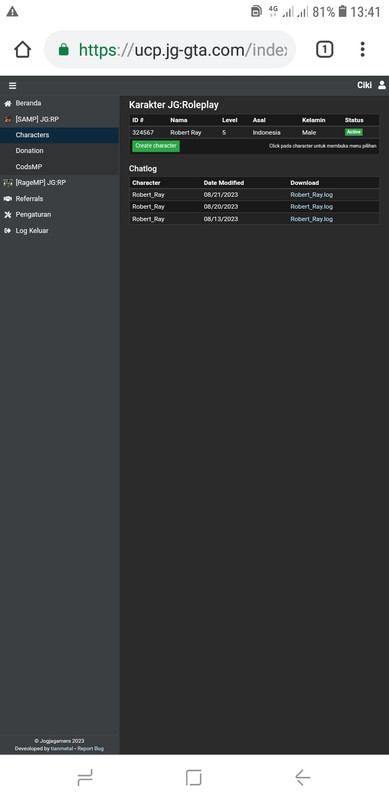
Task: Click the [RageMP] JG:RP icon
Action: [x=8, y=183]
